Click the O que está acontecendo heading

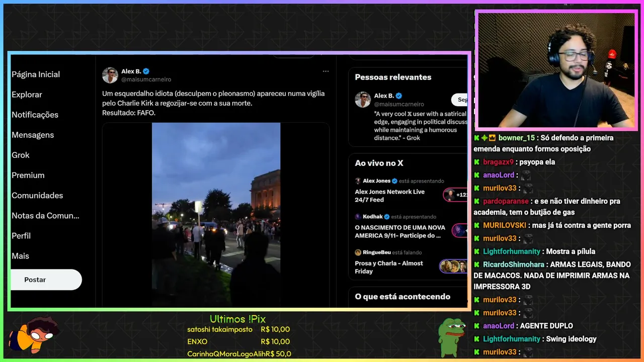pyautogui.click(x=403, y=297)
